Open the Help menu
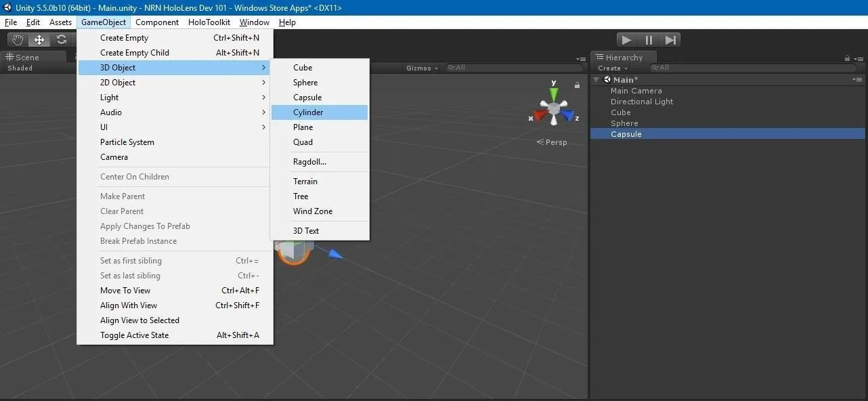 pos(287,22)
